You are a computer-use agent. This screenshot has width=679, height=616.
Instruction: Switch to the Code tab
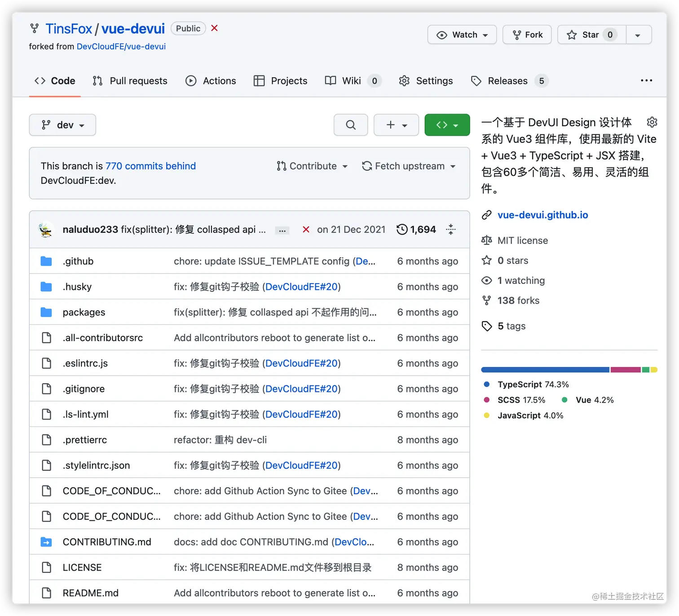click(55, 81)
